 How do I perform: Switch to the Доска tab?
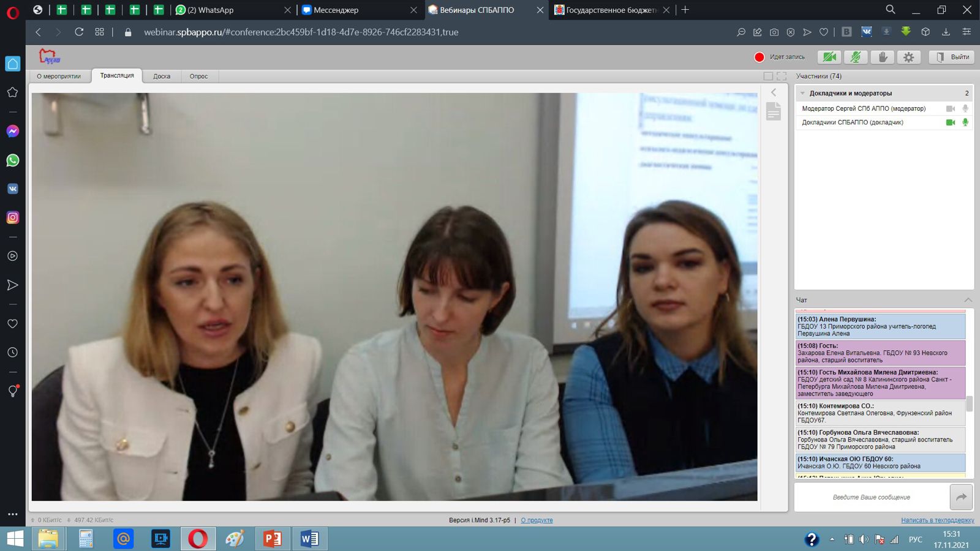[x=162, y=77]
